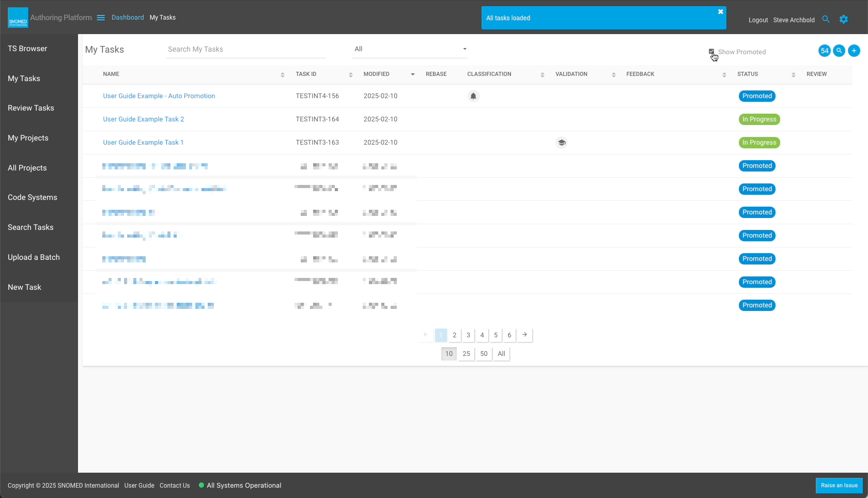Click classification bell icon for Auto Promotion task
The height and width of the screenshot is (498, 868).
pyautogui.click(x=473, y=96)
